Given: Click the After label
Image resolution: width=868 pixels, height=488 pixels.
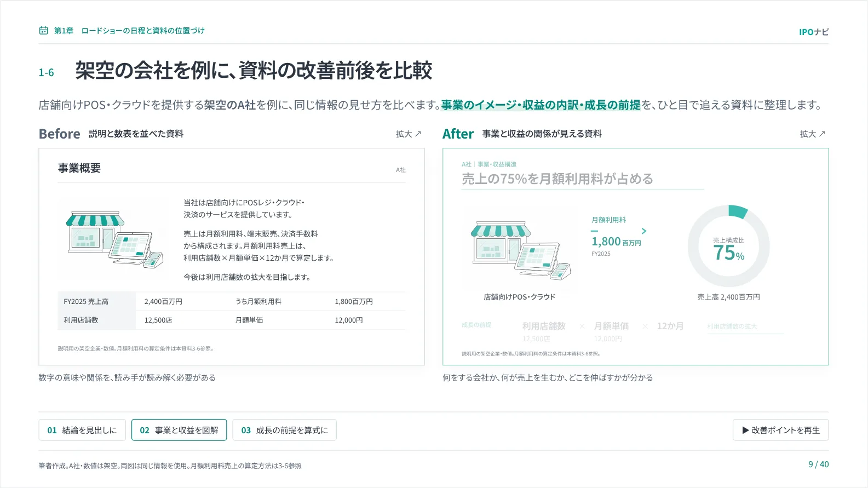Looking at the screenshot, I should click(x=458, y=134).
